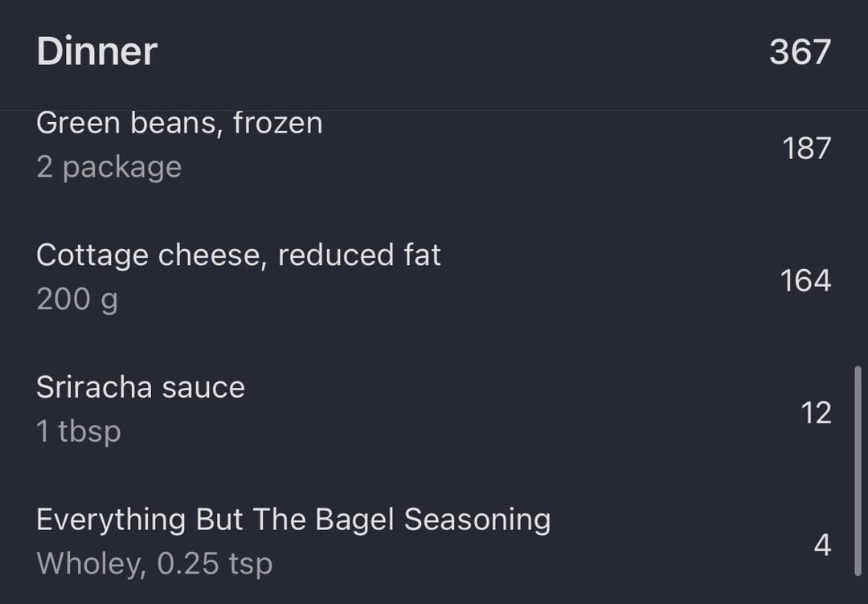Click the reduced fat text
This screenshot has height=604, width=868.
(359, 255)
